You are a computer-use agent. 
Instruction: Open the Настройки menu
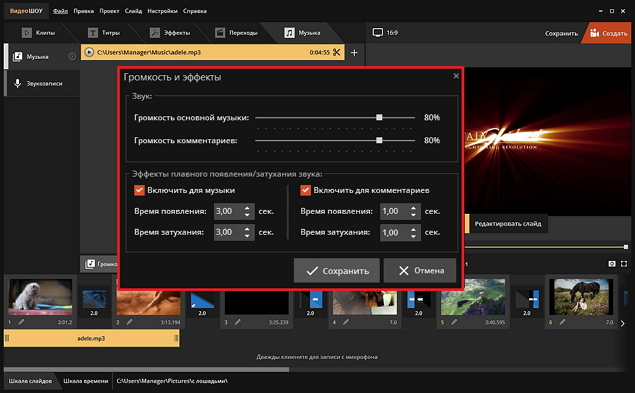pos(162,11)
